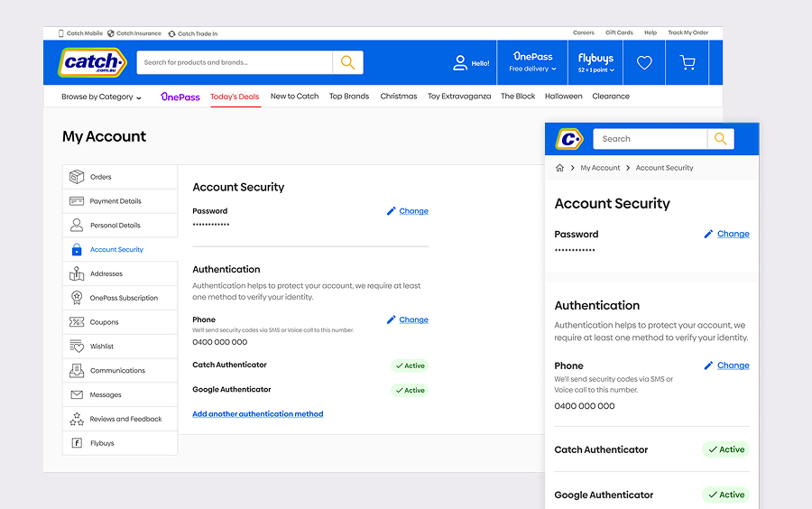Open the Top Brands tab

click(x=349, y=97)
